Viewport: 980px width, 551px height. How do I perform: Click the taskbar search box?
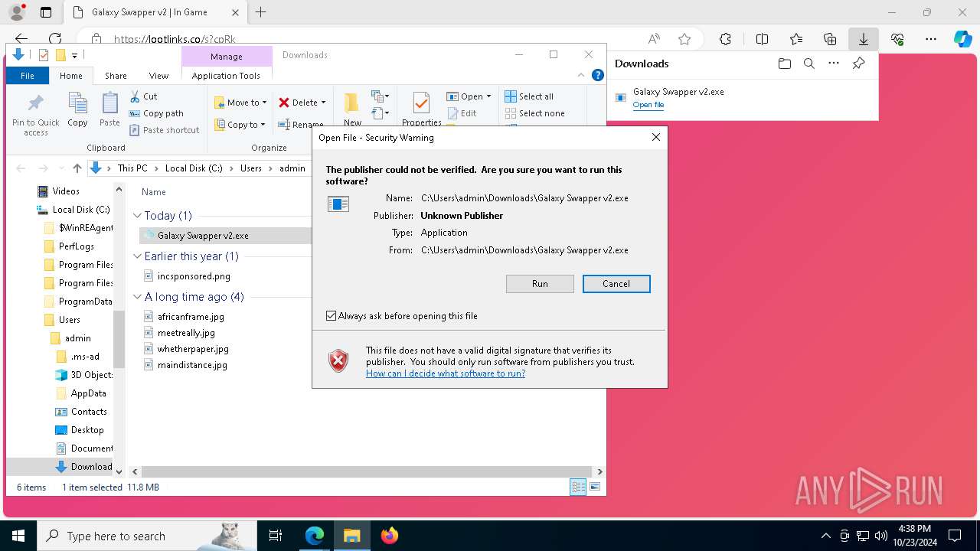click(x=148, y=536)
